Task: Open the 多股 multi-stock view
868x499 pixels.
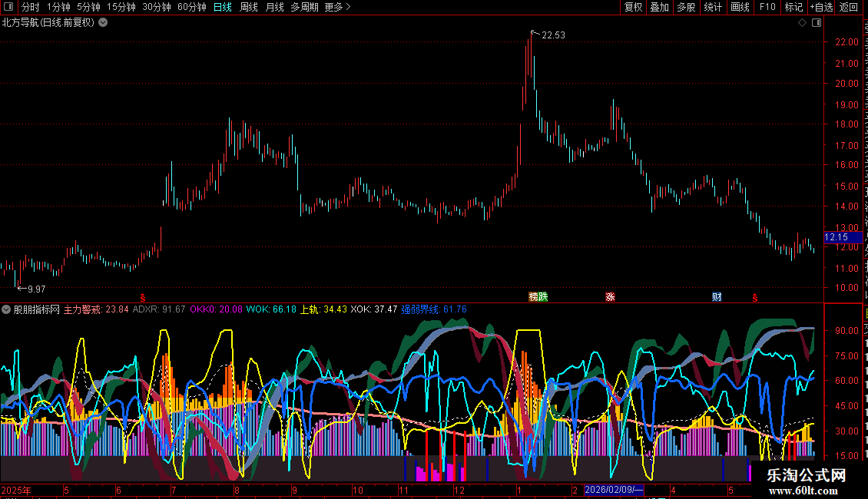Action: click(x=686, y=7)
